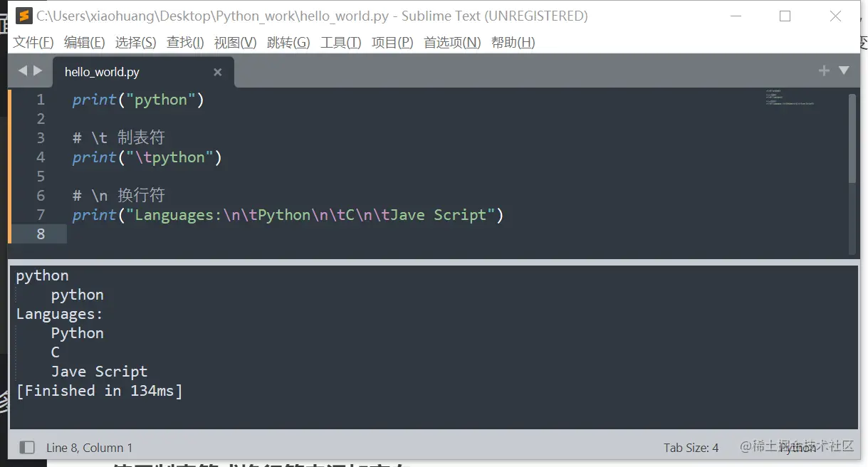Go to previous tab with left arrow
This screenshot has height=467, width=868.
[22, 70]
